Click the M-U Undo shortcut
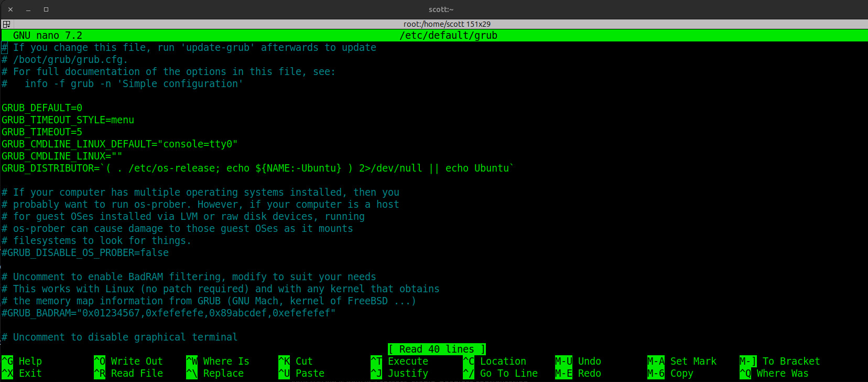868x382 pixels. pos(578,361)
